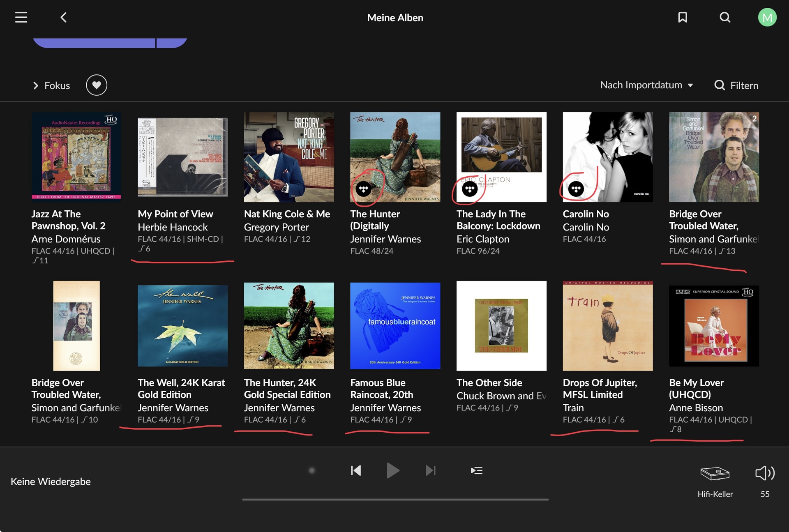Open artist link Herbie Hancock
Viewport: 789px width, 532px height.
173,227
